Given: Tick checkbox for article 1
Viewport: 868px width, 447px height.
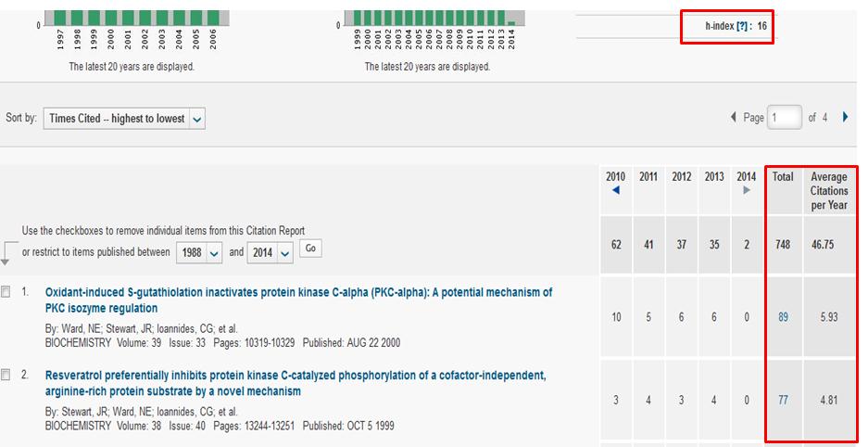Looking at the screenshot, I should pyautogui.click(x=6, y=292).
